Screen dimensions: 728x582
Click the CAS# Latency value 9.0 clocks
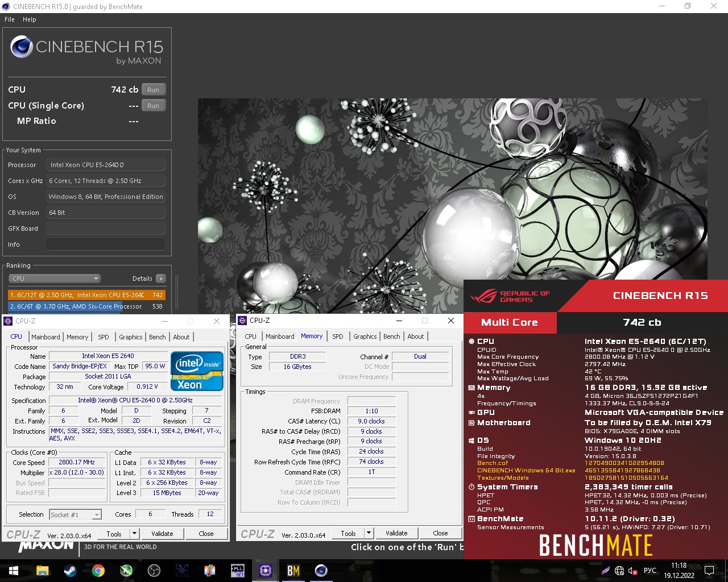371,421
